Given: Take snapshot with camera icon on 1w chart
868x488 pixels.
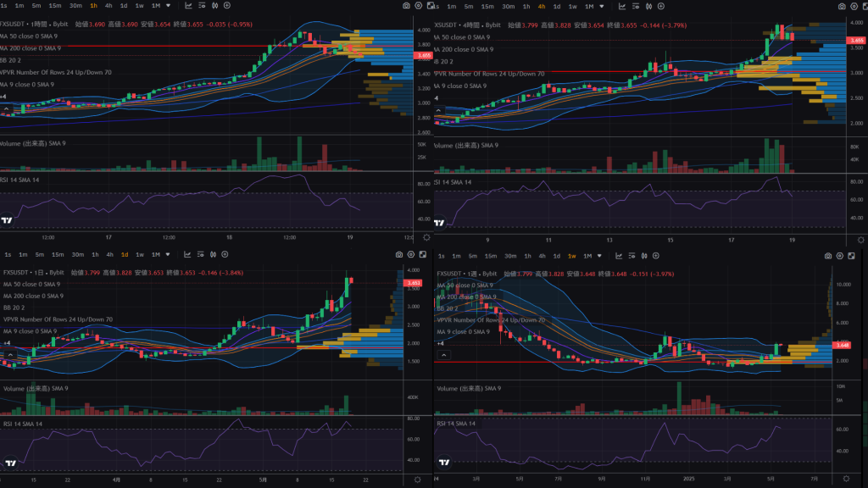Looking at the screenshot, I should click(827, 256).
